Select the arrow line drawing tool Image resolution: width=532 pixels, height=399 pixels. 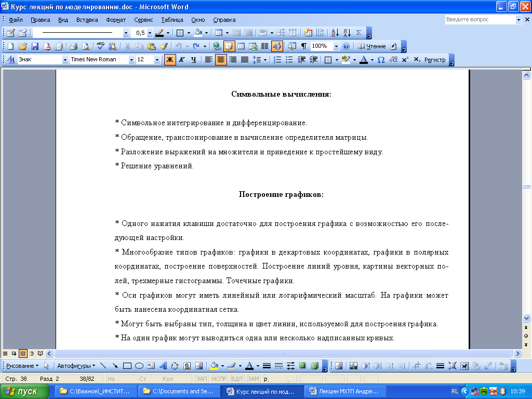[x=115, y=366]
